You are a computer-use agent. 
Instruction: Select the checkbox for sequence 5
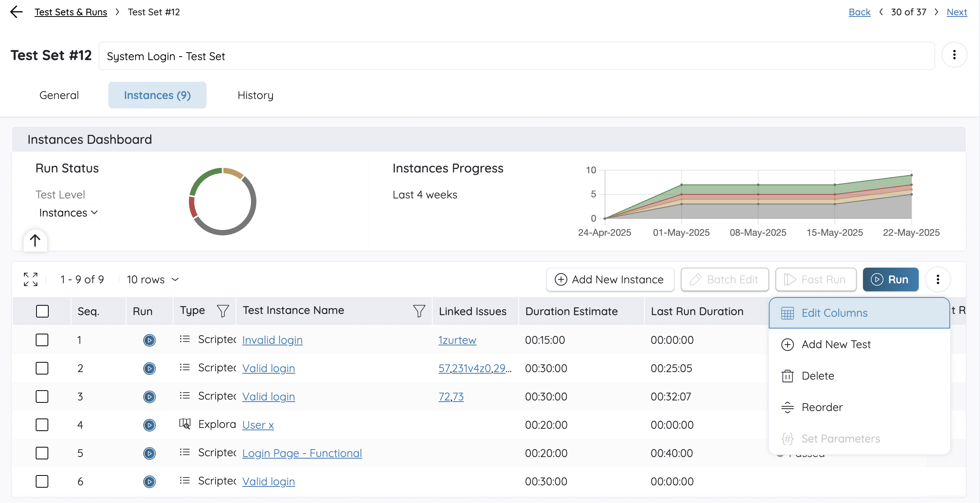coord(42,453)
